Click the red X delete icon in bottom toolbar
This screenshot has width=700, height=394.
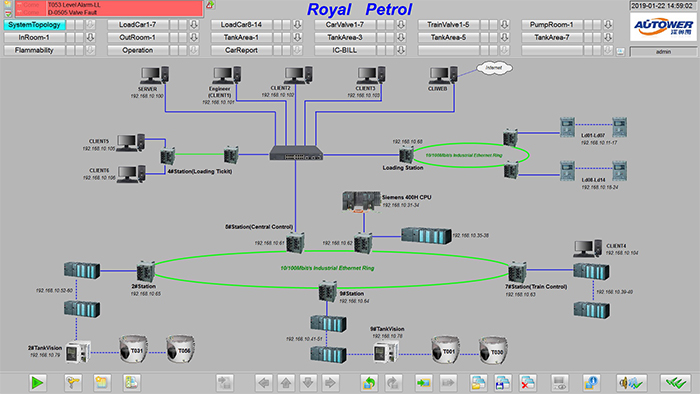click(527, 382)
